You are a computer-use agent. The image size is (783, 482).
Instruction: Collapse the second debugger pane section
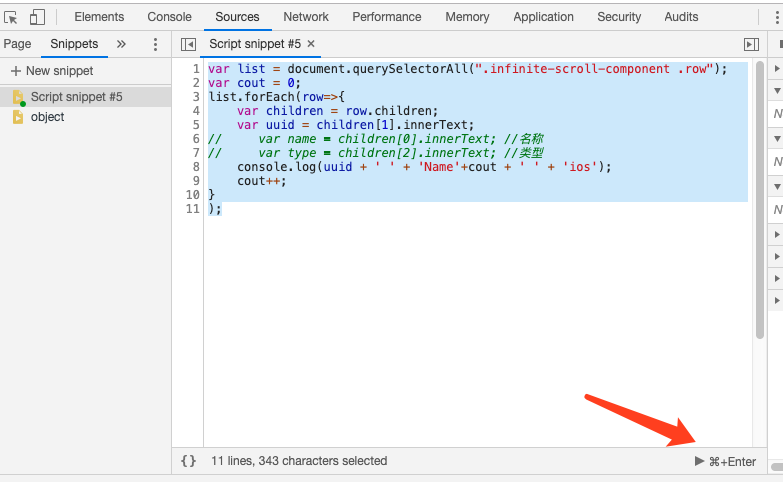tap(777, 91)
